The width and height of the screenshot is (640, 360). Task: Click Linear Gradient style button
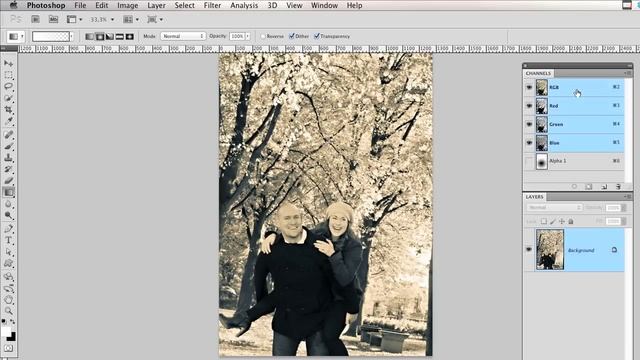[90, 36]
